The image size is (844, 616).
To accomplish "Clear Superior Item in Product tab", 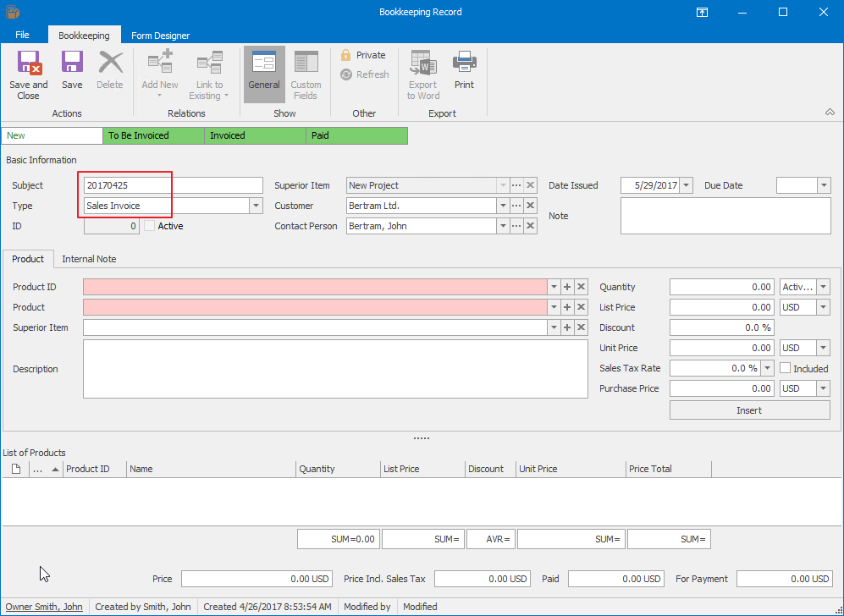I will (581, 327).
